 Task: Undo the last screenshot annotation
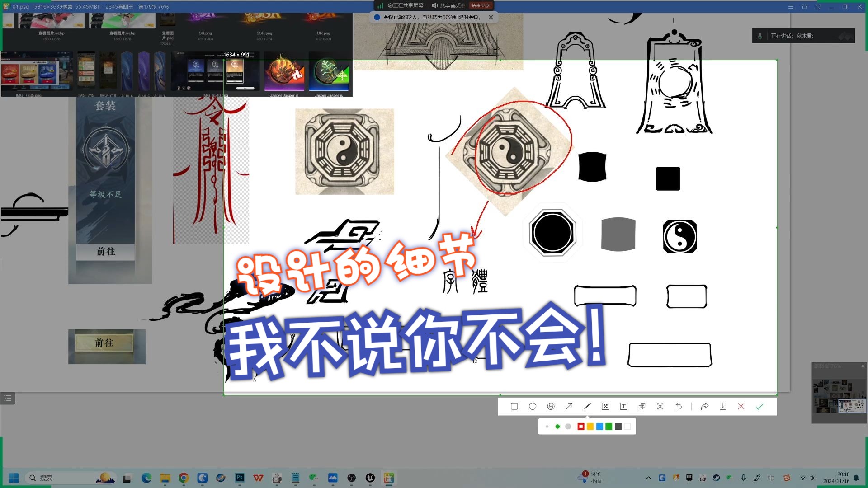679,406
